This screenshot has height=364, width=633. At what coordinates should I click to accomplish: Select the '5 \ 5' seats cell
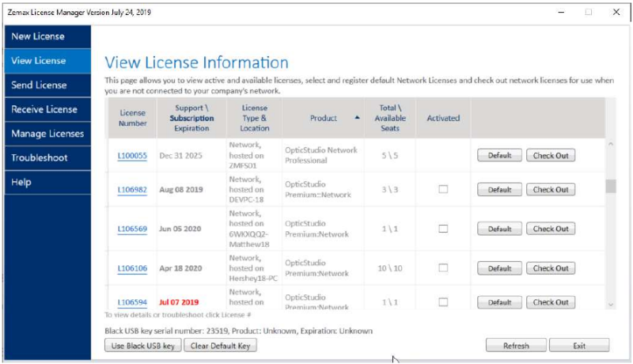click(390, 156)
